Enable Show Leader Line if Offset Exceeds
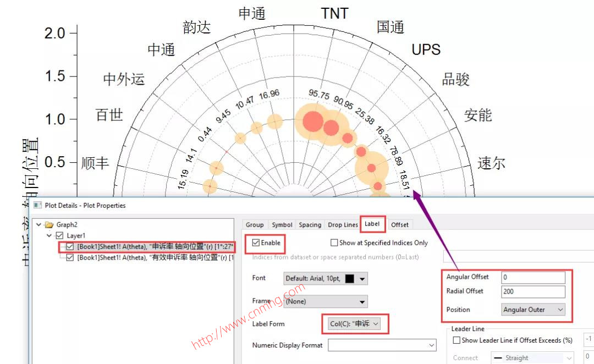 (x=457, y=340)
